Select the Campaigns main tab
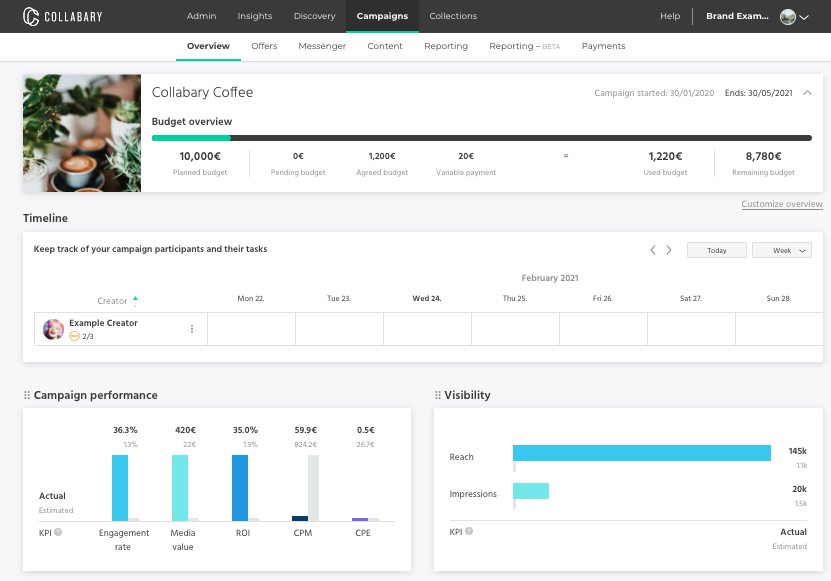The image size is (831, 581). click(382, 16)
